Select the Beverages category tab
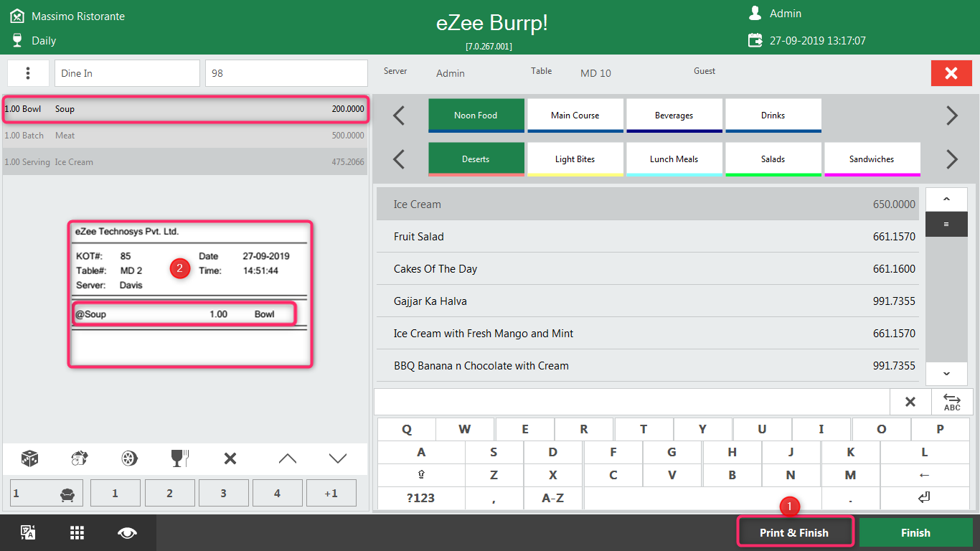The width and height of the screenshot is (980, 551). pyautogui.click(x=674, y=116)
